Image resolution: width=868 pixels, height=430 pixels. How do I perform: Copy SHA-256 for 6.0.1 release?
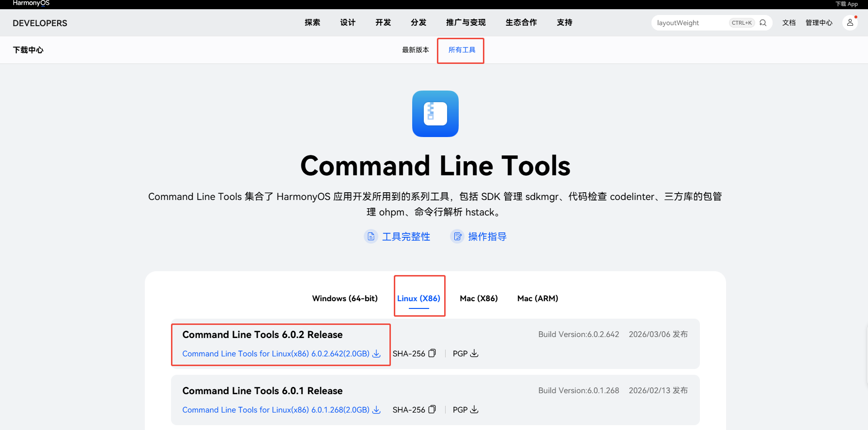(432, 410)
